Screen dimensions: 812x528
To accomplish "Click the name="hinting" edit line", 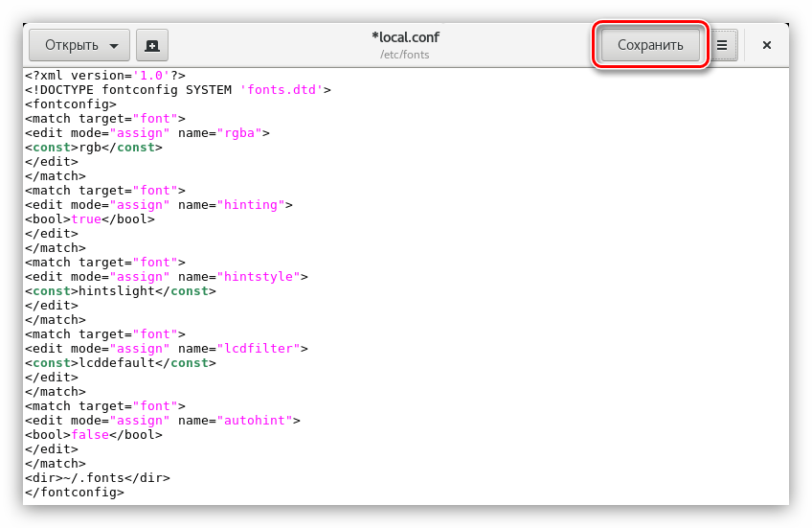I will coord(158,205).
